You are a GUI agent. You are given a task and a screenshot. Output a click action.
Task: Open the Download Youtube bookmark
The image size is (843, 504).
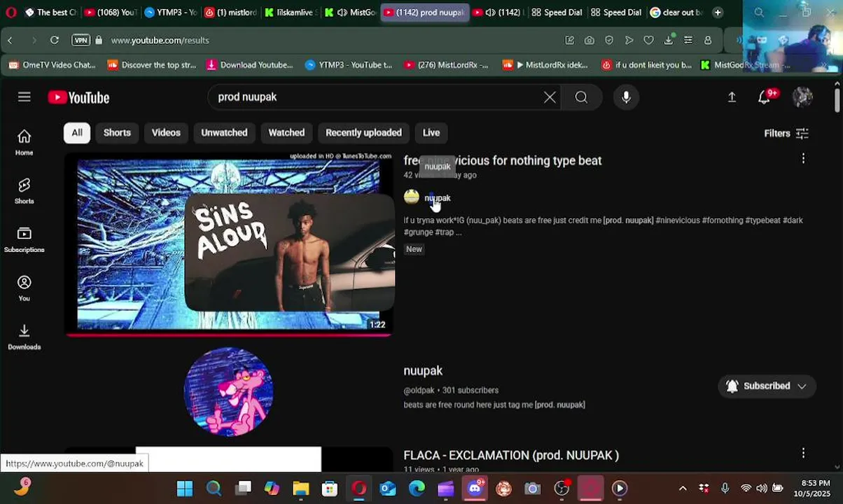tap(250, 65)
